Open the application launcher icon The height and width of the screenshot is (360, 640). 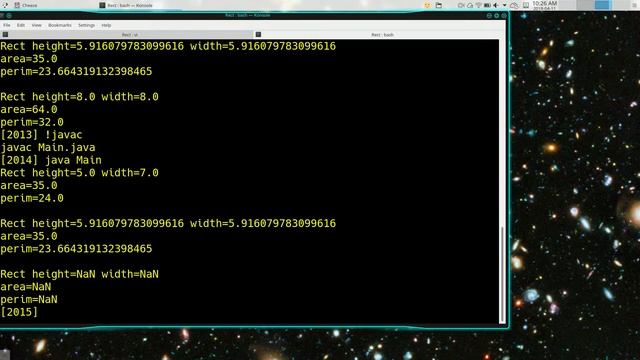coord(5,5)
